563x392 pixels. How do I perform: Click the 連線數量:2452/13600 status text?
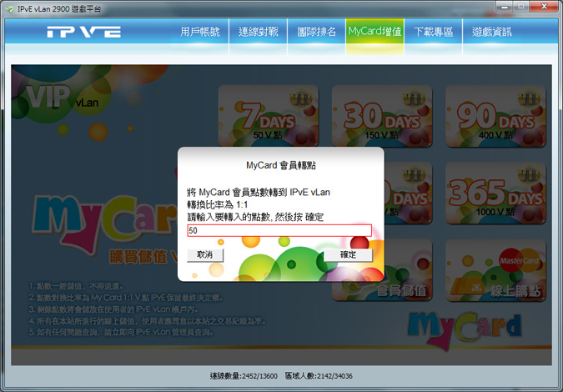click(x=244, y=376)
